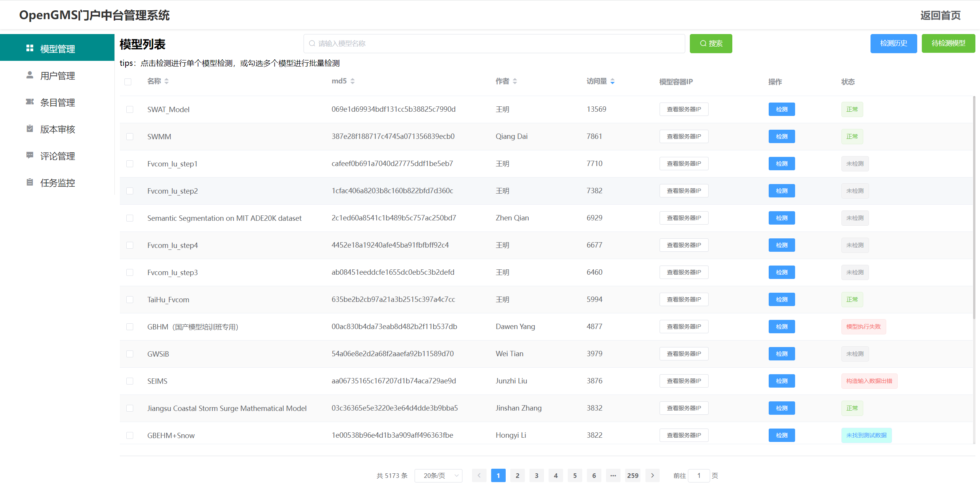Screen dimensions: 980x502
Task: Check the SEIMS row checkbox
Action: (x=129, y=381)
